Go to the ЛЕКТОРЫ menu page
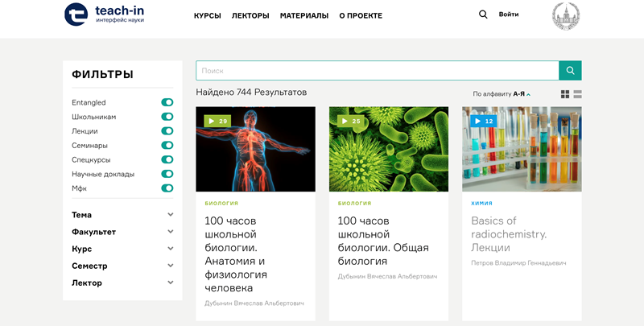This screenshot has width=644, height=326. (x=250, y=15)
